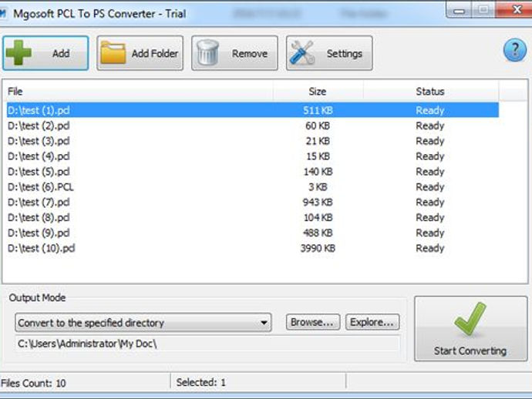
Task: Click the Remove trash can button
Action: click(x=234, y=53)
